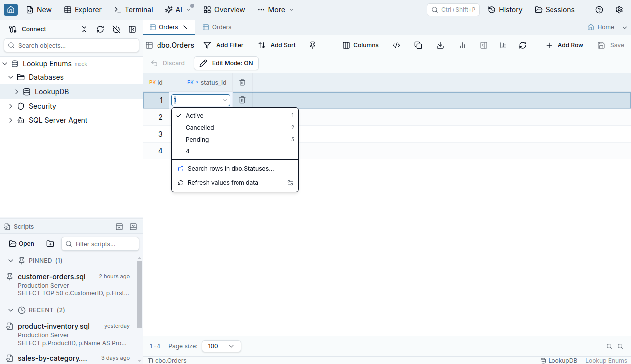Click Search rows in dbo.Statuses

pos(235,169)
